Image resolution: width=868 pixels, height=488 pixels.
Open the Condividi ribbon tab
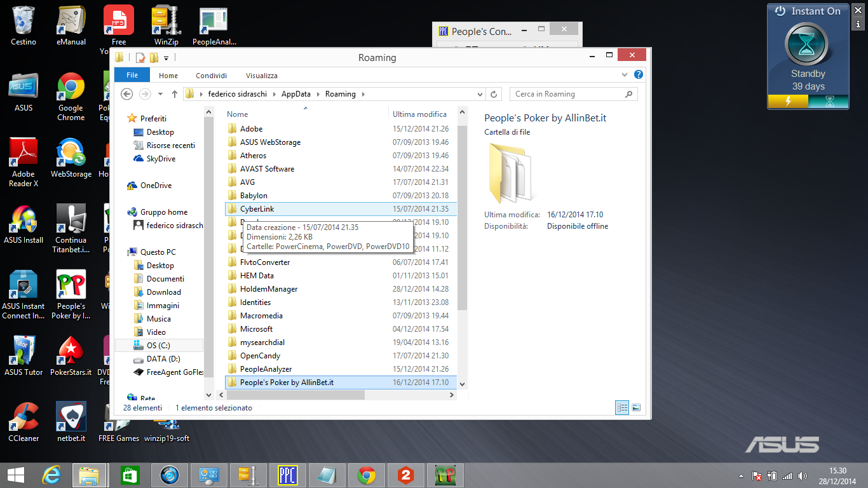[211, 75]
